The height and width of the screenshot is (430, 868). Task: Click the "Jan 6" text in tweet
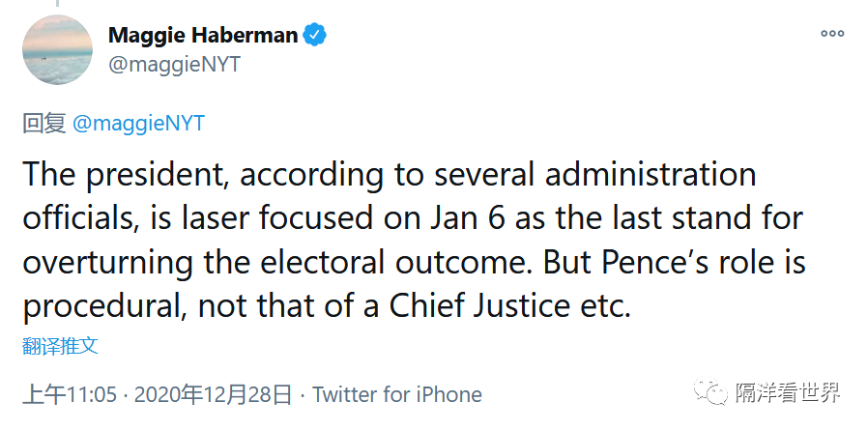467,218
